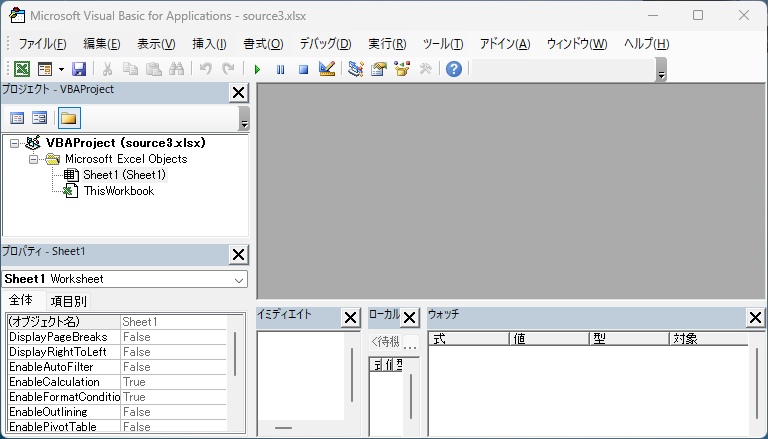Run macro with the green play icon
Screen dimensions: 768x439
257,69
